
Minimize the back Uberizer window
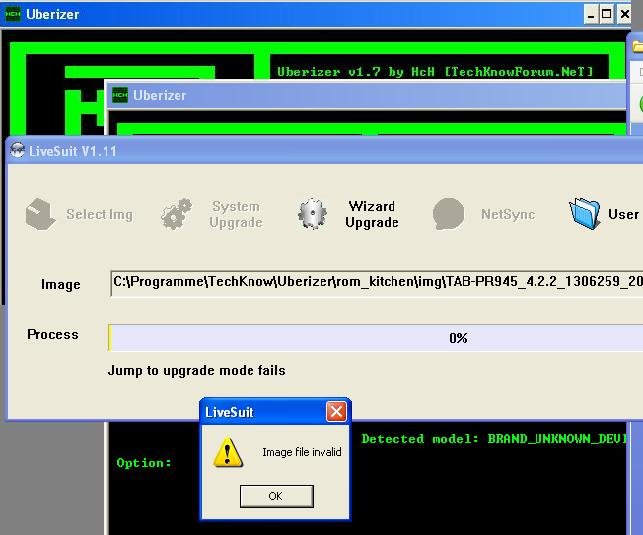pos(591,15)
